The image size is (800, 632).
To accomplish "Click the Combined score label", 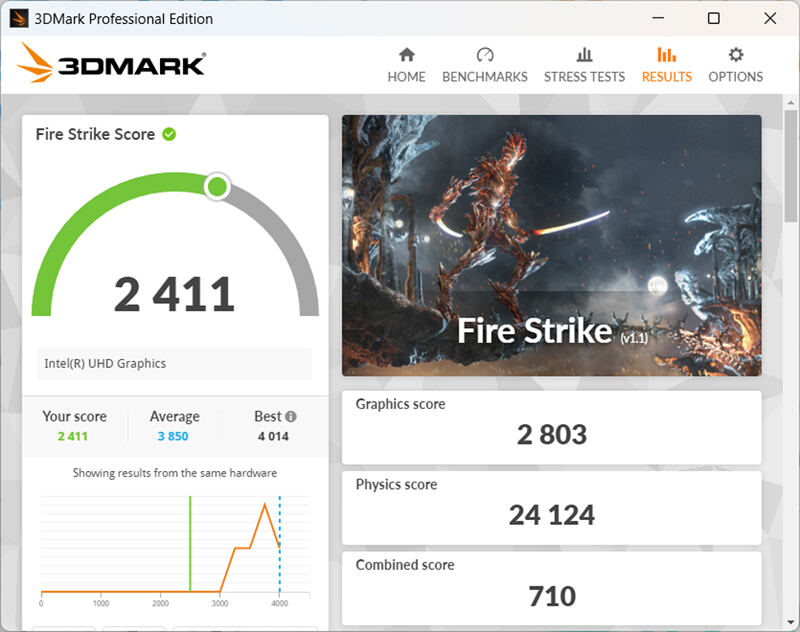I will tap(405, 565).
